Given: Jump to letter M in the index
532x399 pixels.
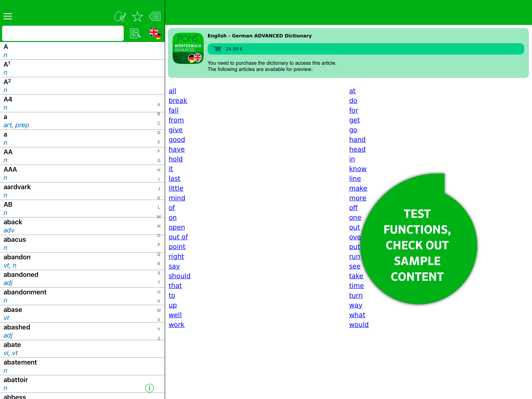Looking at the screenshot, I should click(159, 217).
